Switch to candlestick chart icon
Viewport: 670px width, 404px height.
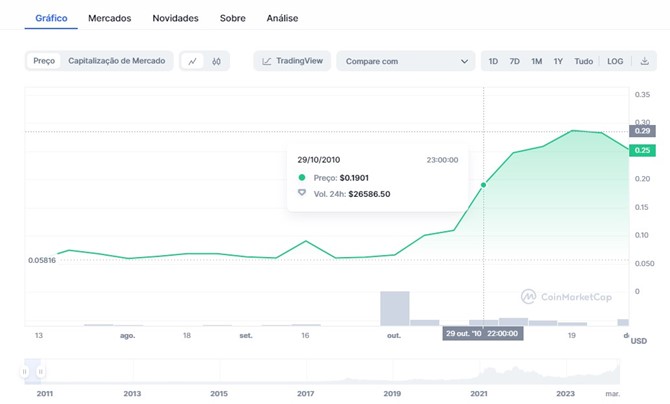click(x=216, y=61)
